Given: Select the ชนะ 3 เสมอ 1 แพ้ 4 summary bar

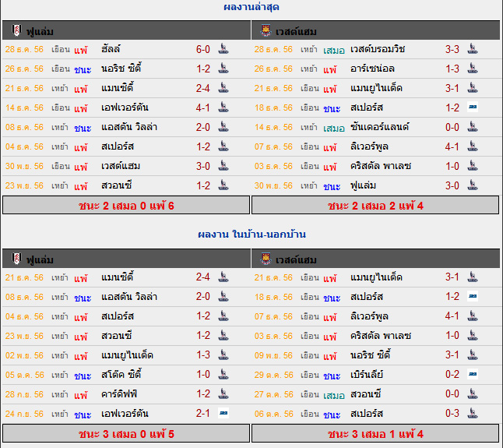Looking at the screenshot, I should click(375, 433).
